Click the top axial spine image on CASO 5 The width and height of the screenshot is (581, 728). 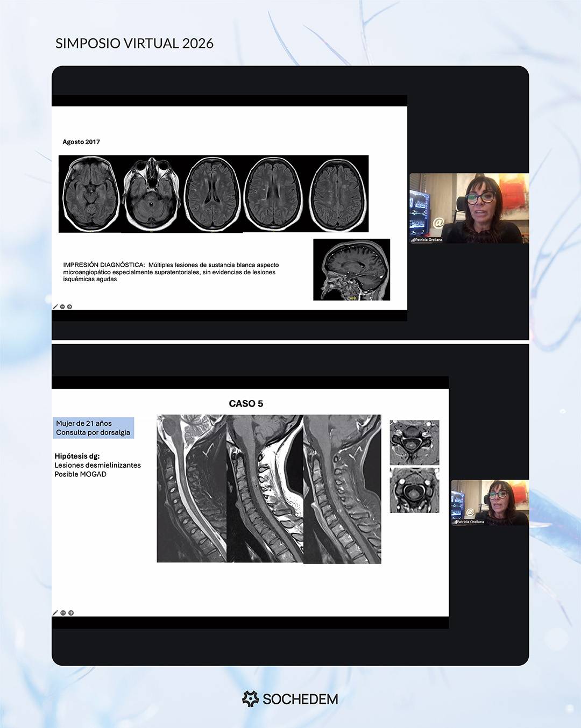[414, 442]
